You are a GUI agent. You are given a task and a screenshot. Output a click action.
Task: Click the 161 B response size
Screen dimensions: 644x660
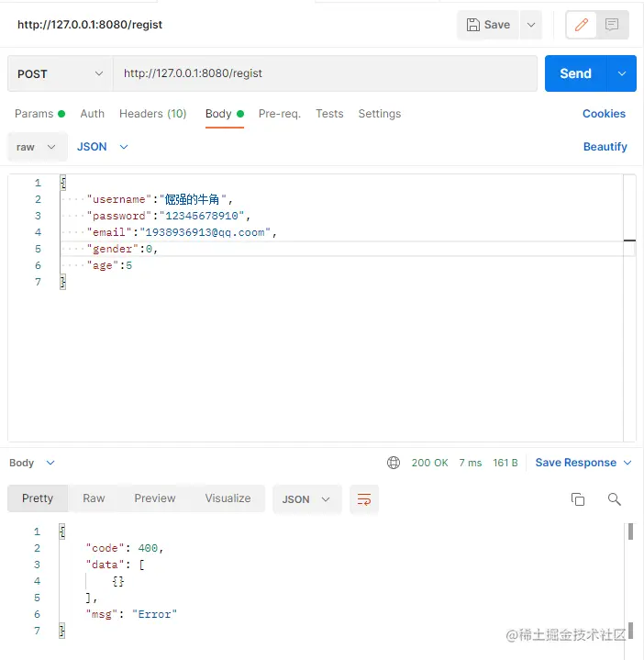point(505,463)
